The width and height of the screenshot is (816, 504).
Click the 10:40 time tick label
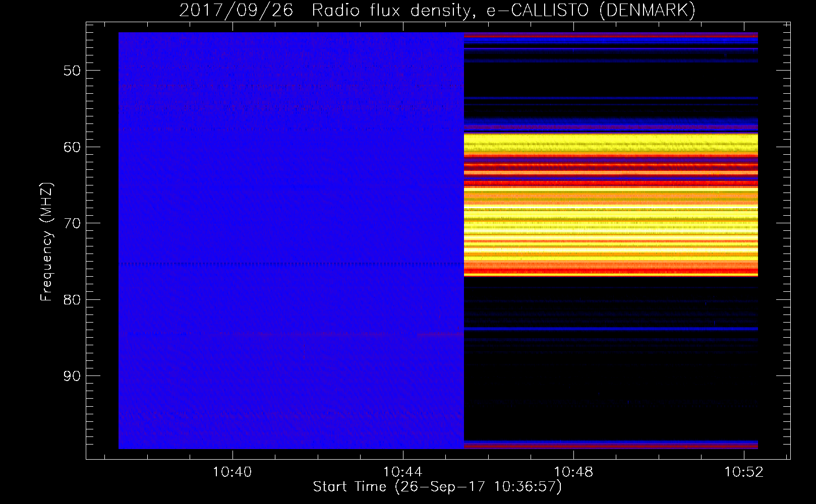[x=232, y=472]
